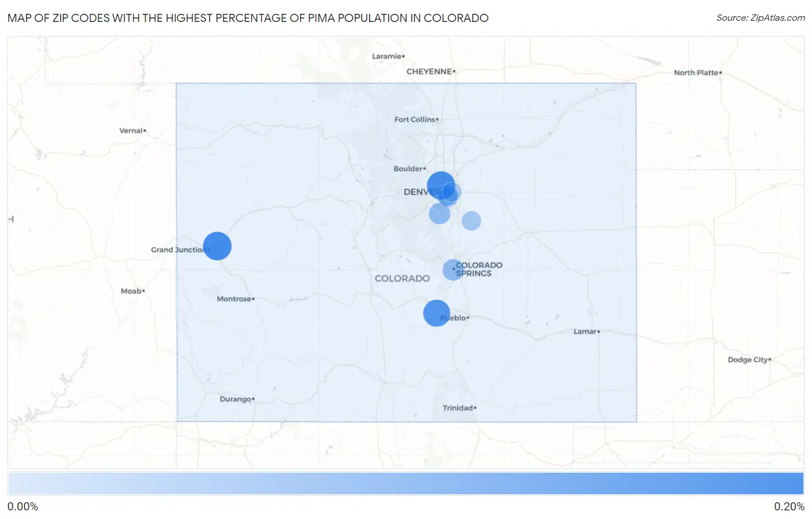
Task: Click the North Platte label
Action: pos(696,73)
